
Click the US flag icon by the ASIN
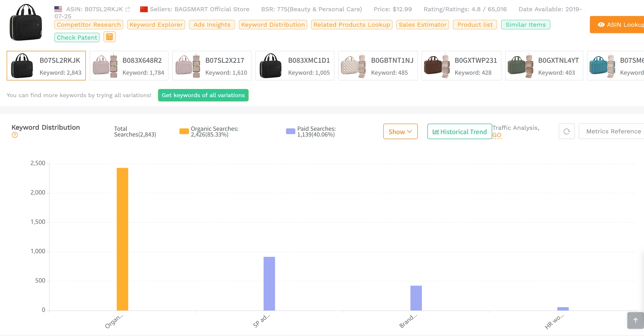click(58, 9)
